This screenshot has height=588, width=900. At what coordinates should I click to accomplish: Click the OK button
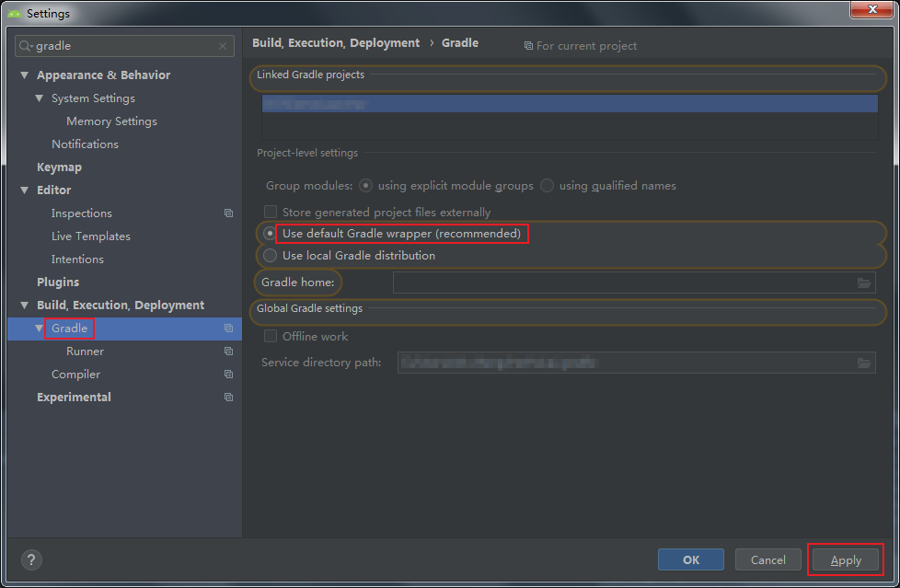pos(690,559)
